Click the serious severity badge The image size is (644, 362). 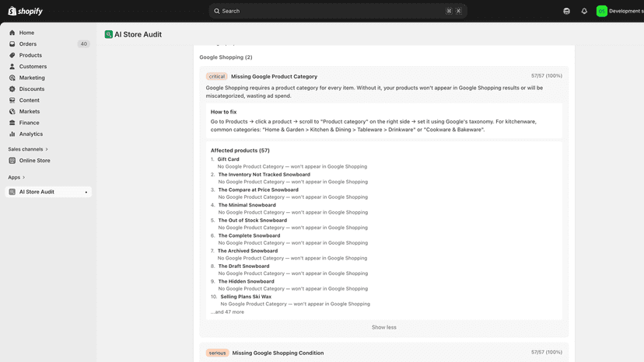pos(217,353)
